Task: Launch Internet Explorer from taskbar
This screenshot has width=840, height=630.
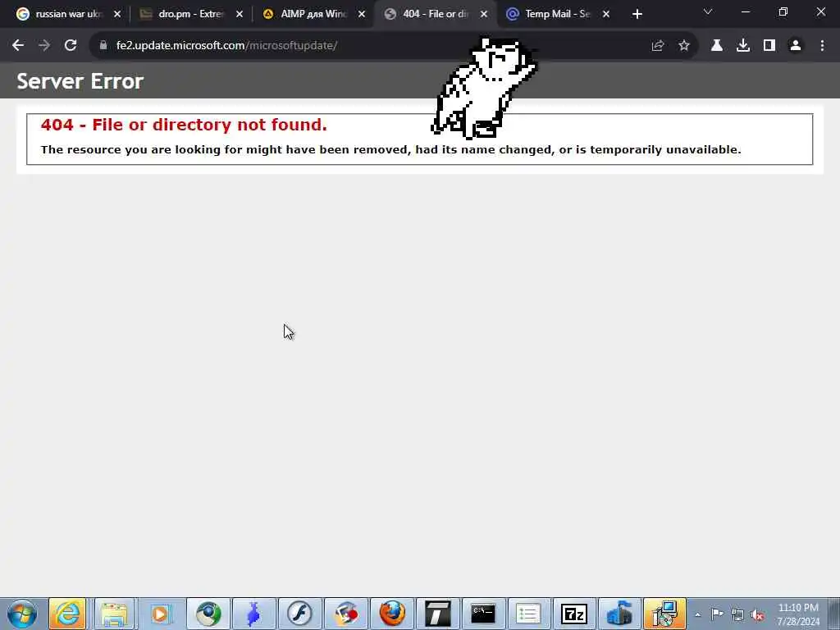Action: [x=67, y=614]
